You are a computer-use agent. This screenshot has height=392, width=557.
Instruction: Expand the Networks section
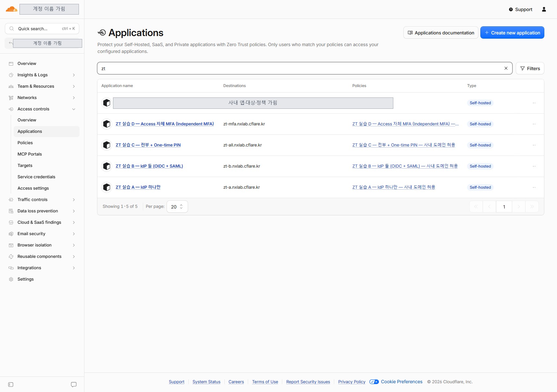(42, 98)
